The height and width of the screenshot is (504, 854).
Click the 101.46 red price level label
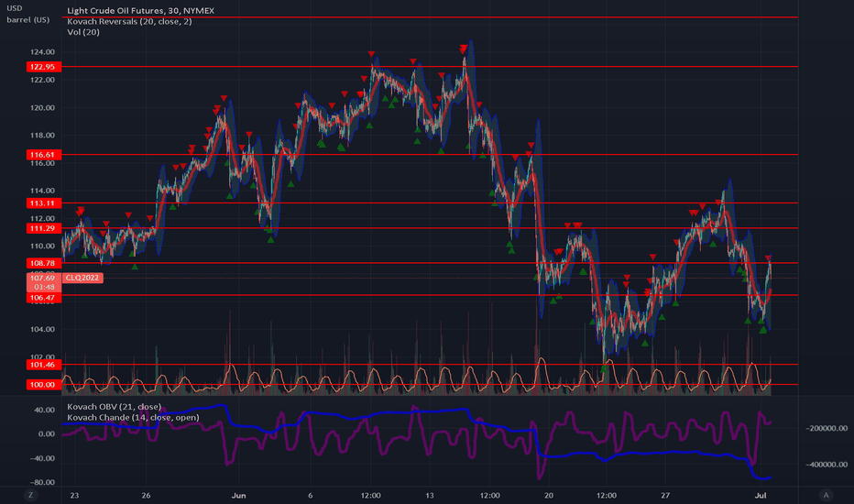coord(43,365)
